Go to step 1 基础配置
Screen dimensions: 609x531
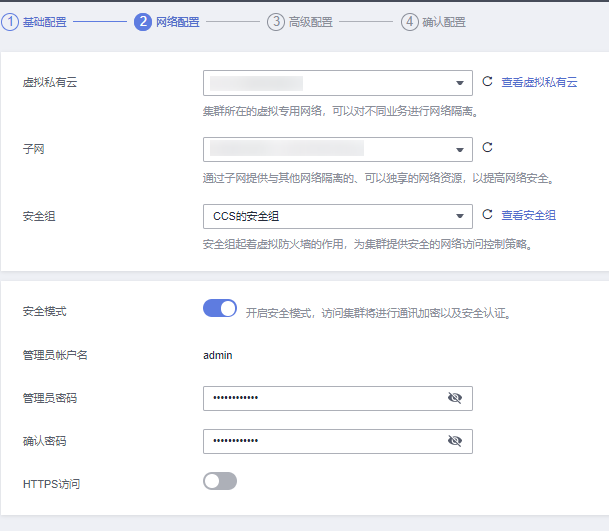tap(34, 22)
